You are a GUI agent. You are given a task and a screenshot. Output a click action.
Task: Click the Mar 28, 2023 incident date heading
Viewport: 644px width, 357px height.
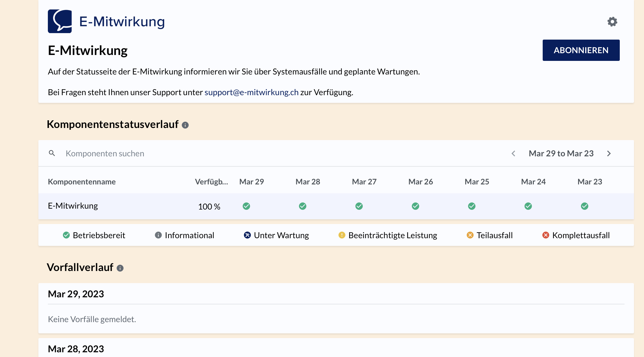pyautogui.click(x=76, y=349)
